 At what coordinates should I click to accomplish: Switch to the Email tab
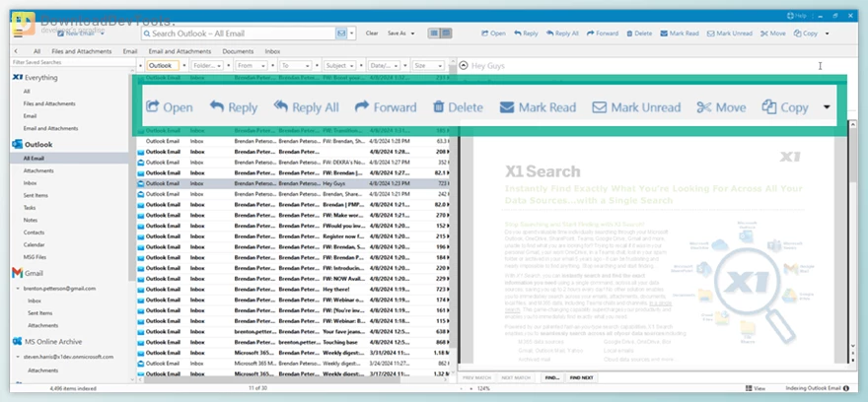[130, 51]
